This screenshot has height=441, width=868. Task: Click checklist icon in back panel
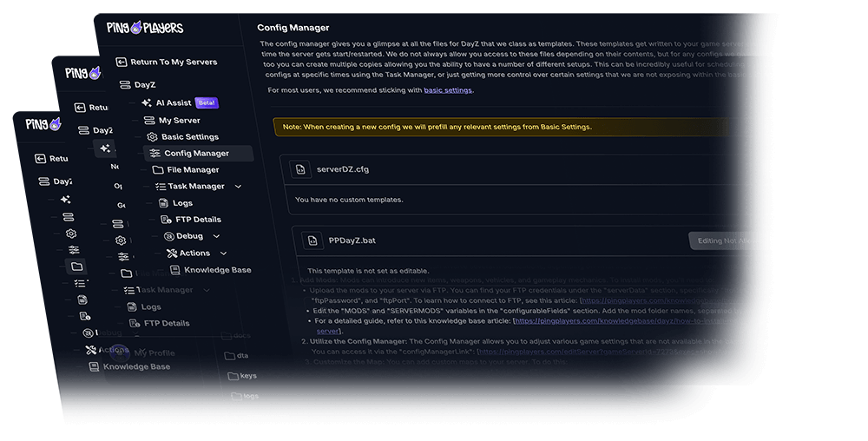coord(80,283)
